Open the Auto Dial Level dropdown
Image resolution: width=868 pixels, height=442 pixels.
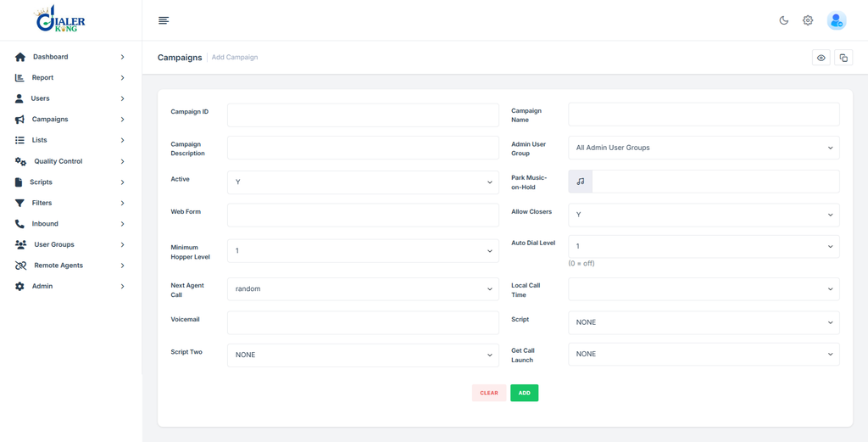click(x=704, y=247)
